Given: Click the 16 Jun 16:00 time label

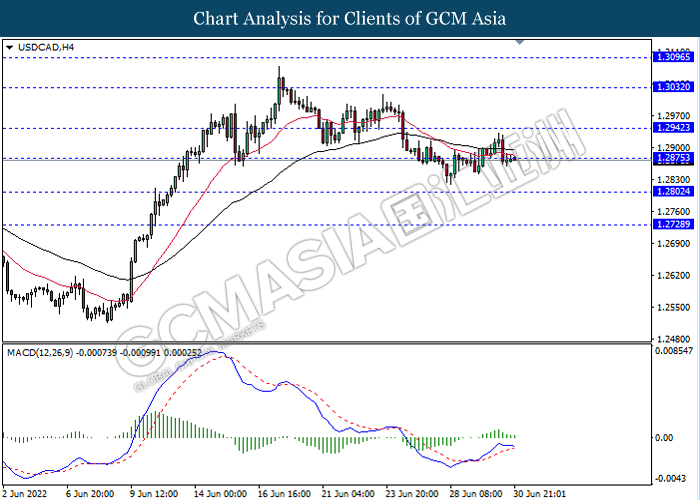Looking at the screenshot, I should pos(284,494).
